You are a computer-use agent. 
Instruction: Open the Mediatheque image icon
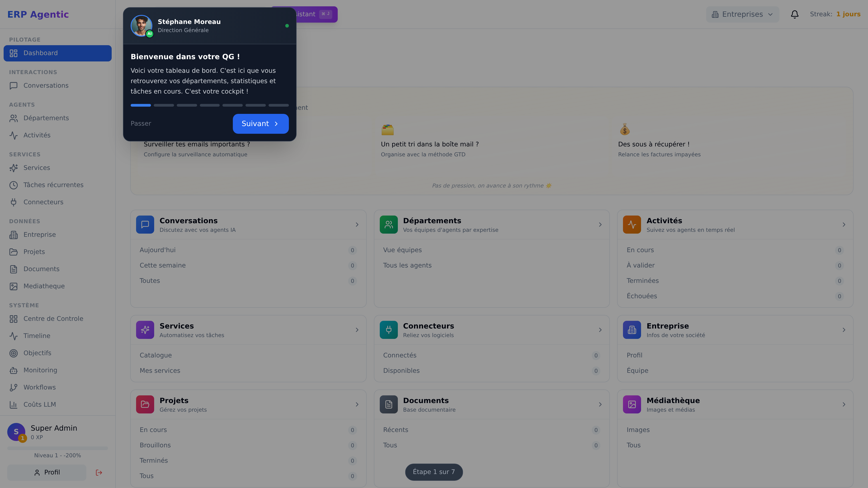[x=14, y=286]
